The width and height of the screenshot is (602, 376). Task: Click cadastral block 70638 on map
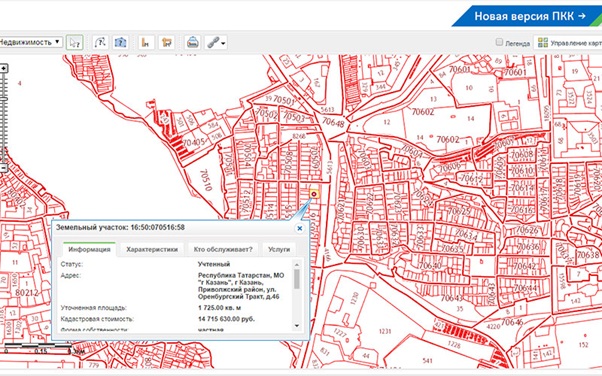(x=588, y=255)
